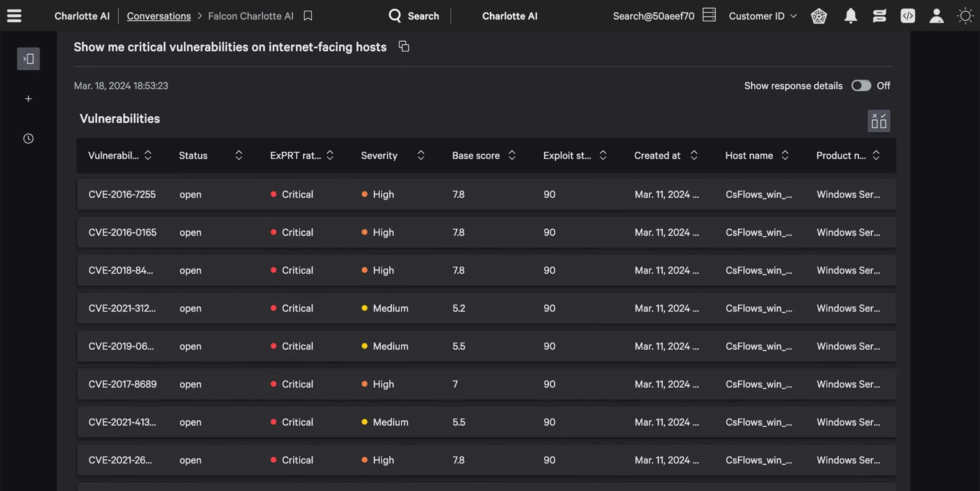Select the CVE-2018-84... vulnerability
The height and width of the screenshot is (491, 980).
point(121,270)
